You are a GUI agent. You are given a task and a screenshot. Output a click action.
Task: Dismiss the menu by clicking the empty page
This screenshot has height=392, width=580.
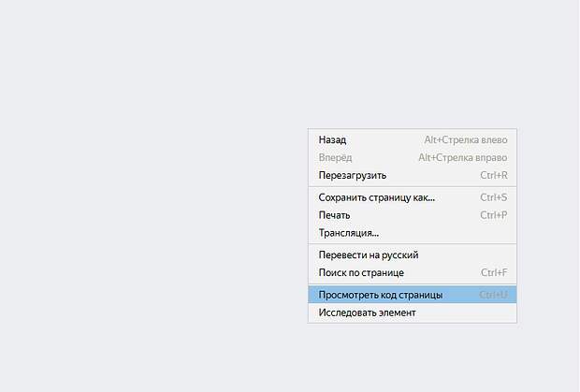click(140, 187)
